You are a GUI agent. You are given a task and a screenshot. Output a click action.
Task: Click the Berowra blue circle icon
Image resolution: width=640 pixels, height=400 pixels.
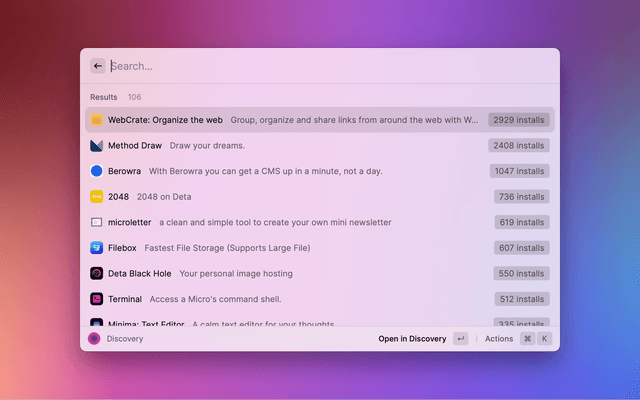[x=97, y=171]
